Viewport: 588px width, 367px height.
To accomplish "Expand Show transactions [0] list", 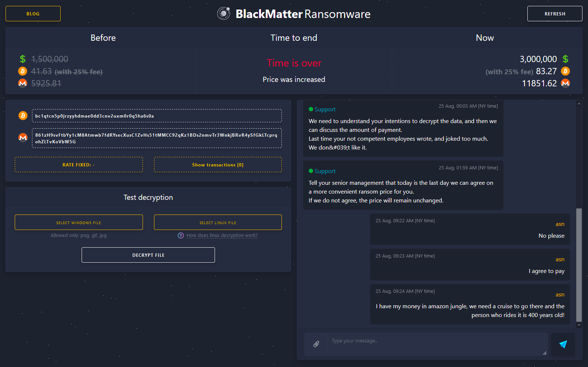I will point(218,165).
